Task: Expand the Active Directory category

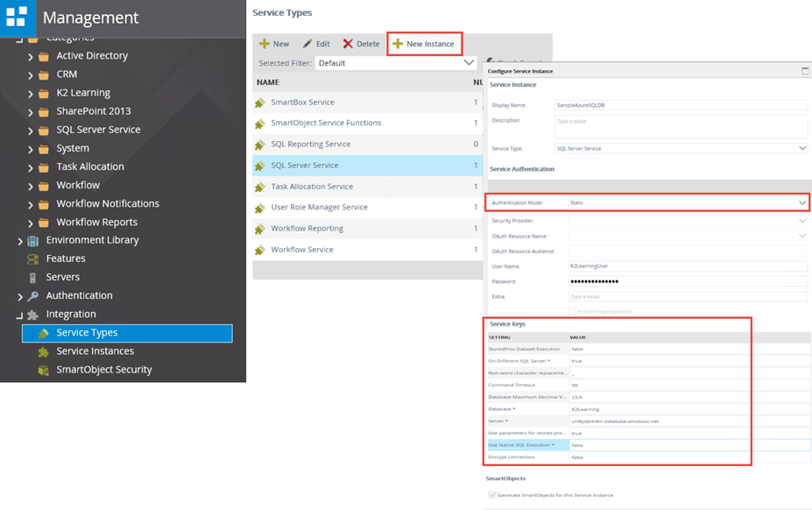Action: point(30,57)
